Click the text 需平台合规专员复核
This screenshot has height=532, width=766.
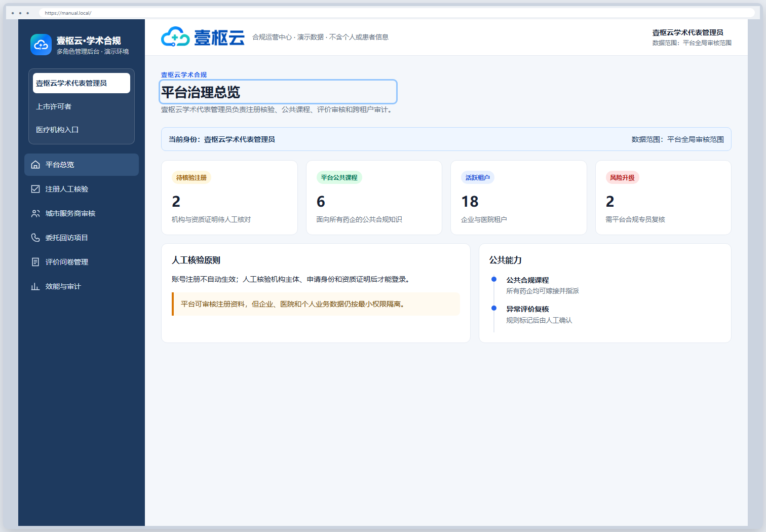coord(635,219)
